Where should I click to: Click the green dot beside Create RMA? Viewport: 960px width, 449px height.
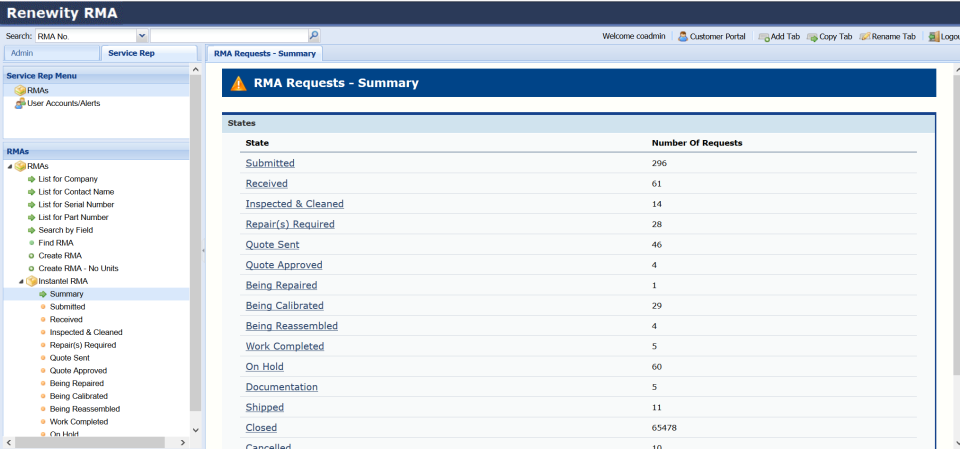pos(31,256)
